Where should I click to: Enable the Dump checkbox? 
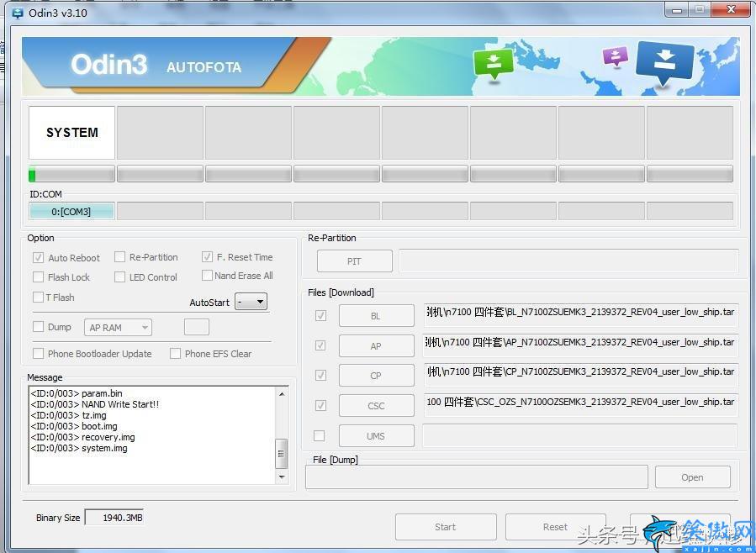click(38, 327)
